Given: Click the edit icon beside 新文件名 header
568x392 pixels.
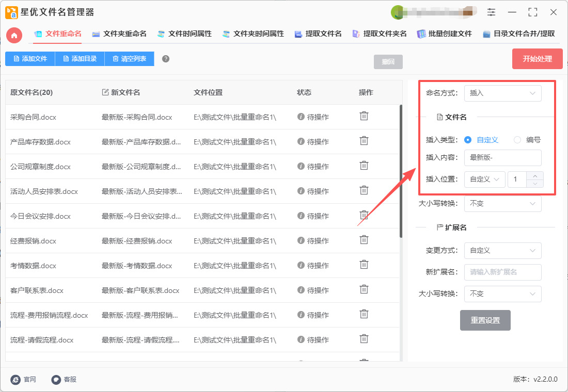Looking at the screenshot, I should 105,92.
